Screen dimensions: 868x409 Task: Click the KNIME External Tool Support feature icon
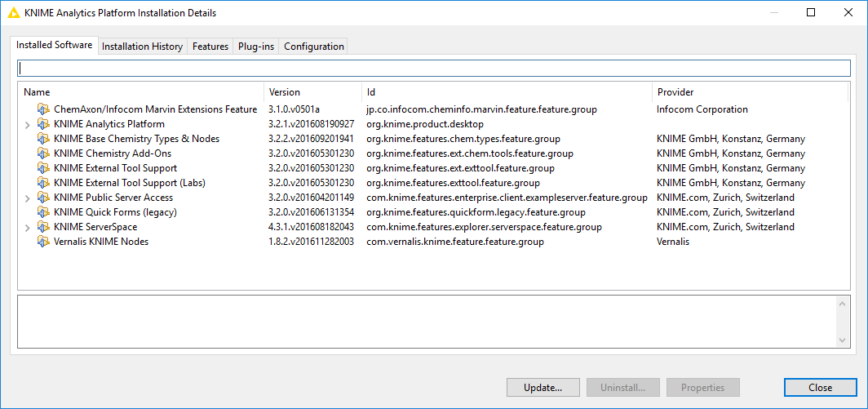pyautogui.click(x=43, y=168)
